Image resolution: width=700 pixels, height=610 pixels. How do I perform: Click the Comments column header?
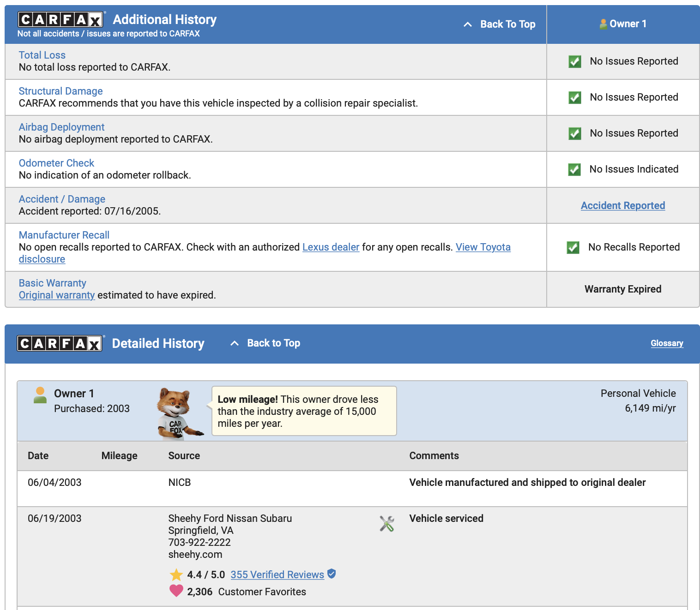pos(434,455)
